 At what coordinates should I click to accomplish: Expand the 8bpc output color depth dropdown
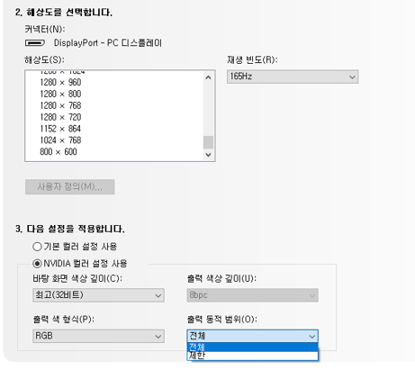(252, 295)
